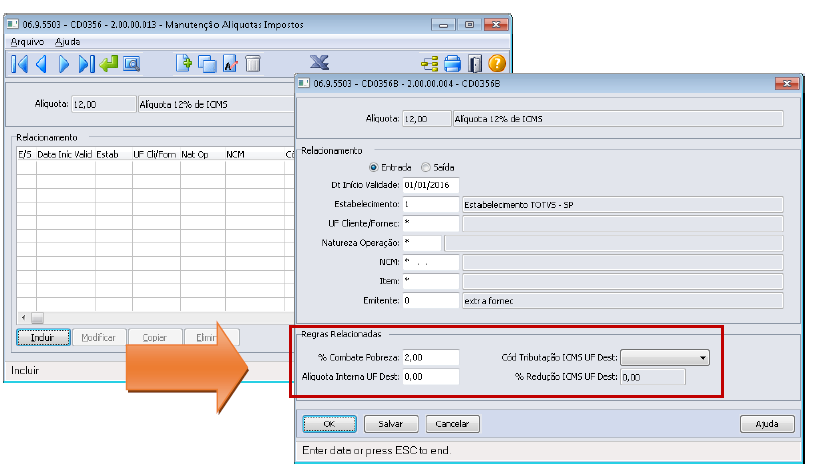Click the Alíquota value field in dialog
Screen dimensions: 816x474
pos(426,119)
